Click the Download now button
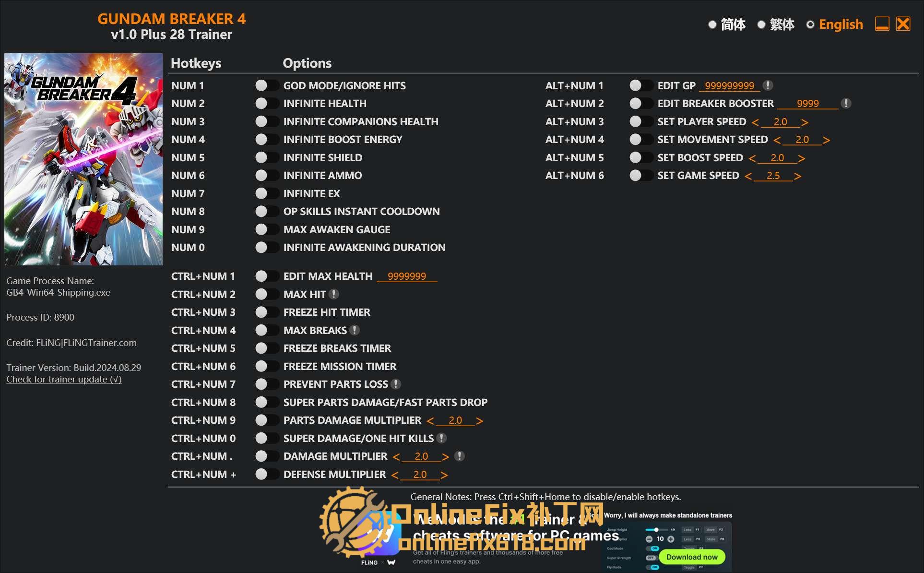This screenshot has width=924, height=573. pos(691,557)
